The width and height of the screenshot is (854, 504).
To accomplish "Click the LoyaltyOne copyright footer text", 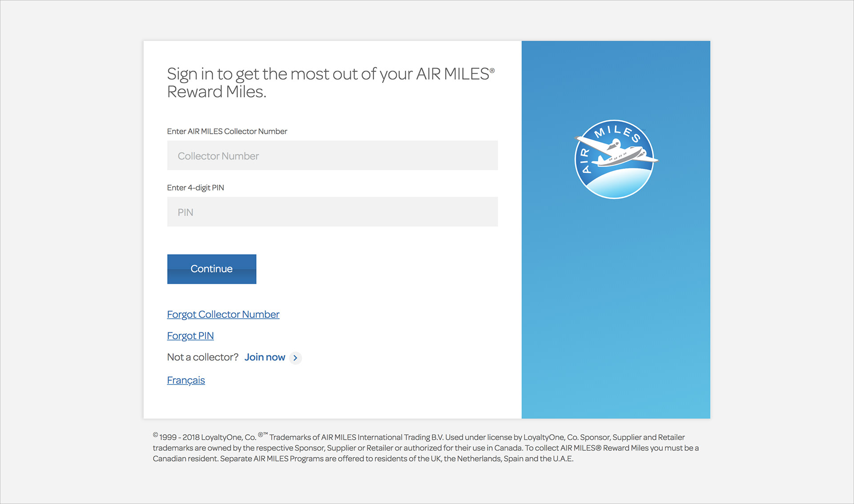I will tap(426, 448).
